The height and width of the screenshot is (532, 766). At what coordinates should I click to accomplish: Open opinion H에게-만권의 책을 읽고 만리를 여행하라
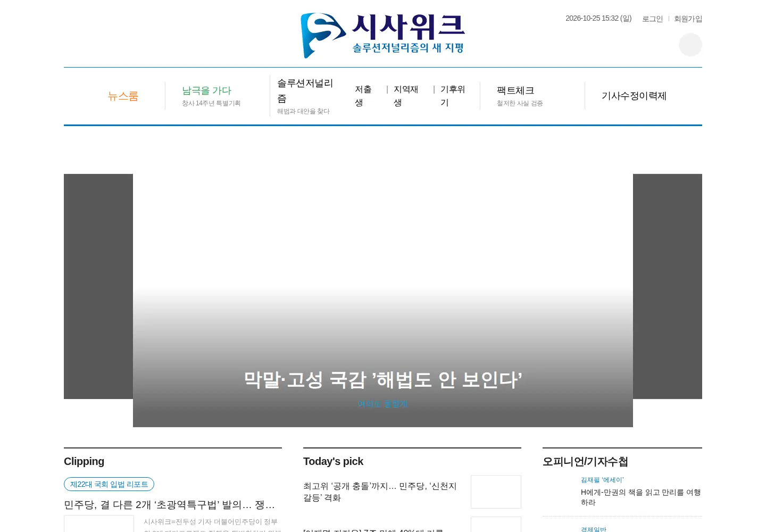pos(641,497)
